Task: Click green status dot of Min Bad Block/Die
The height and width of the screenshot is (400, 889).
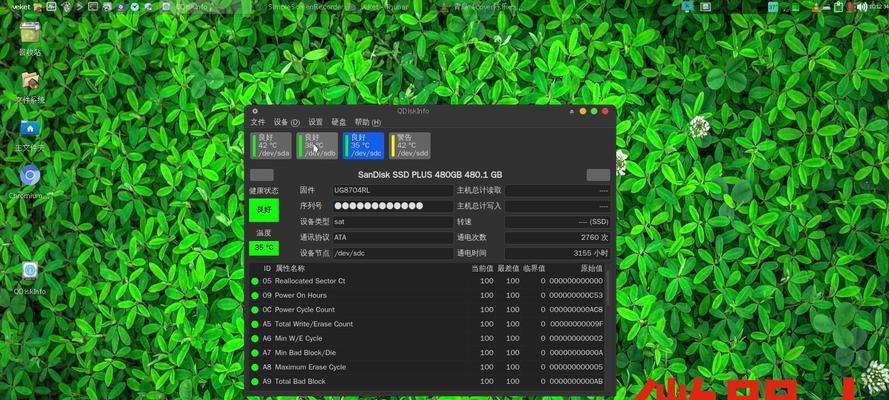Action: point(255,353)
